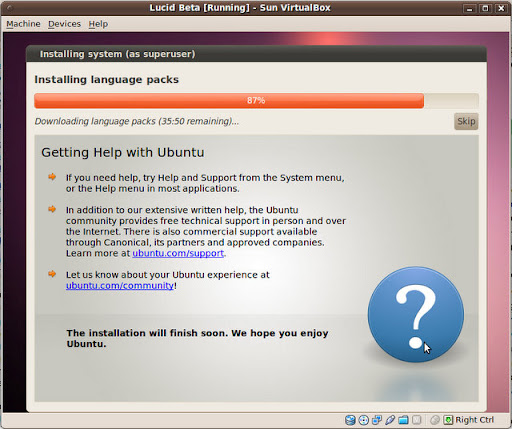512x429 pixels.
Task: Click the 'Getting Help with Ubuntu' slide title
Action: point(123,152)
